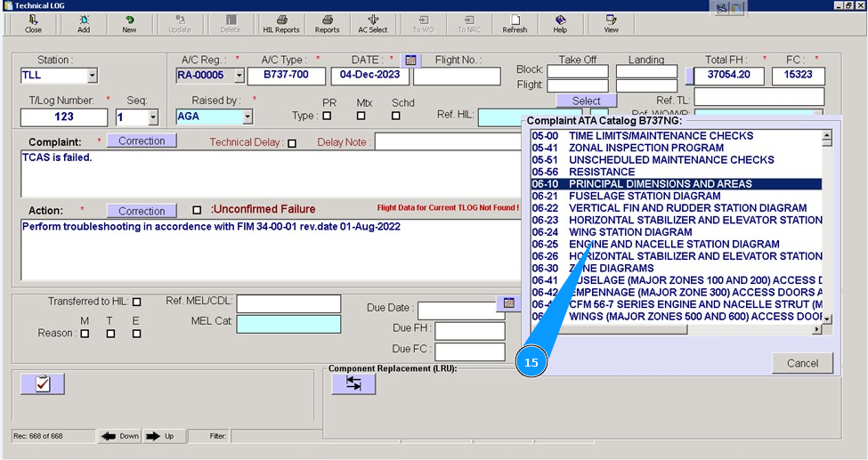The width and height of the screenshot is (868, 460).
Task: Click the New record toolbar icon
Action: (129, 24)
